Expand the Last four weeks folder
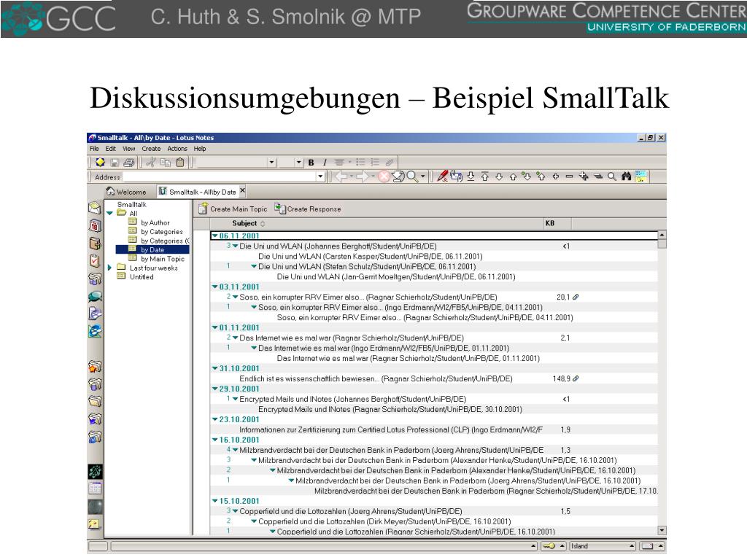The height and width of the screenshot is (560, 747). point(109,268)
